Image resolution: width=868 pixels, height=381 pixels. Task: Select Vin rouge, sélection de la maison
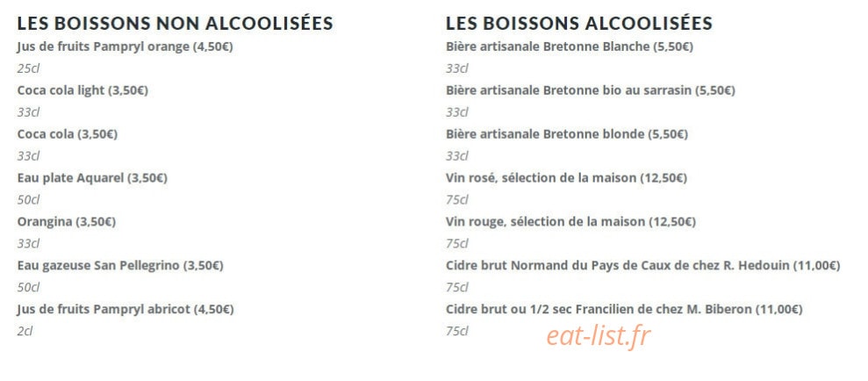570,222
